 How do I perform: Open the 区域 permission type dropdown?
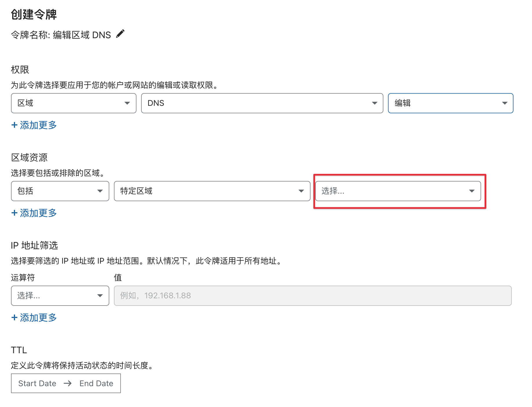[73, 103]
